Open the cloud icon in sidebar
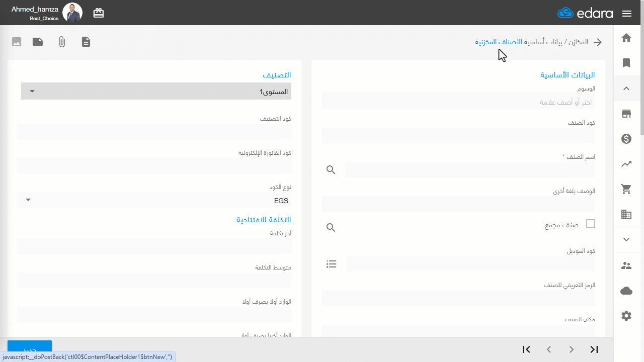Image resolution: width=644 pixels, height=362 pixels. pos(626,291)
